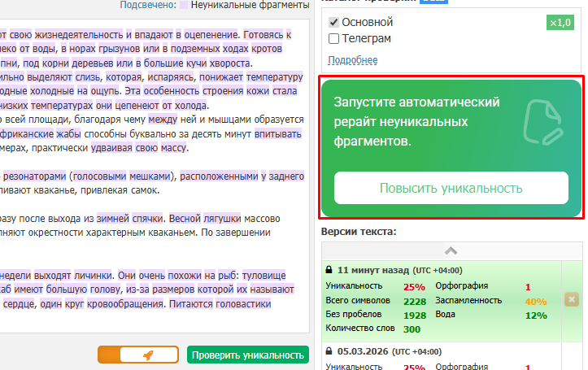Click the green 'Проверить уникальность' button

[248, 355]
